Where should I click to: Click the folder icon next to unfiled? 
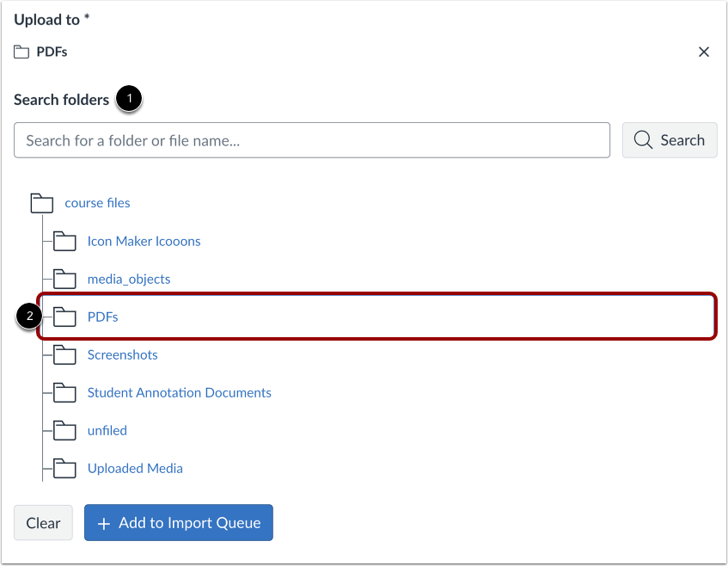(64, 430)
